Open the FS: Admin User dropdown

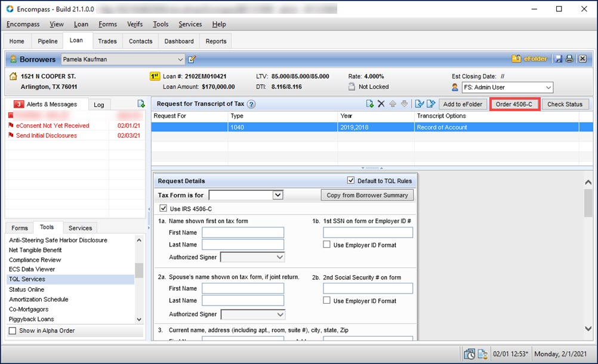[508, 87]
